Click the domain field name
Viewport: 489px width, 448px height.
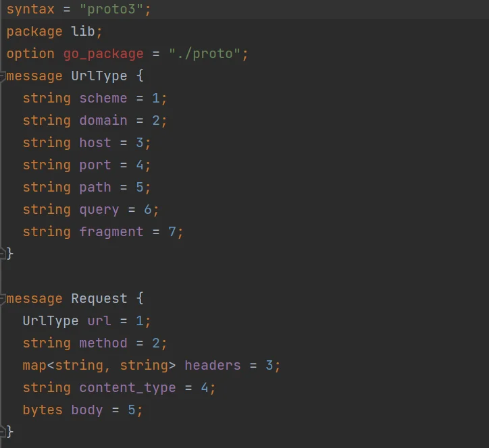(103, 121)
